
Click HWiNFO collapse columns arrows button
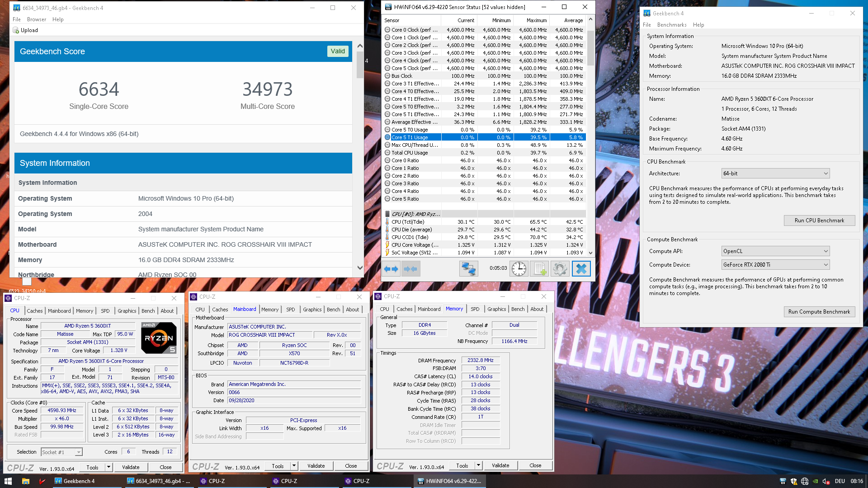410,269
